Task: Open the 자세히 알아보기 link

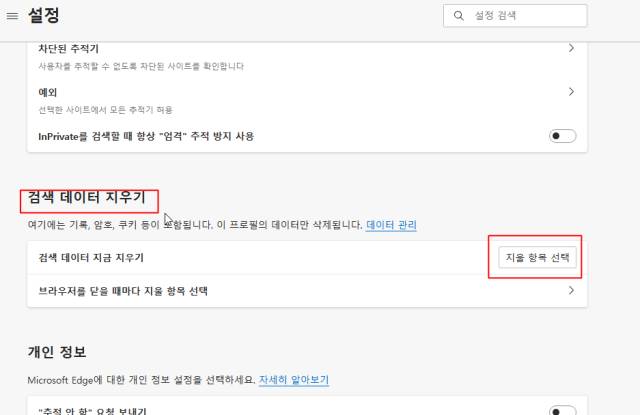Action: coord(294,380)
